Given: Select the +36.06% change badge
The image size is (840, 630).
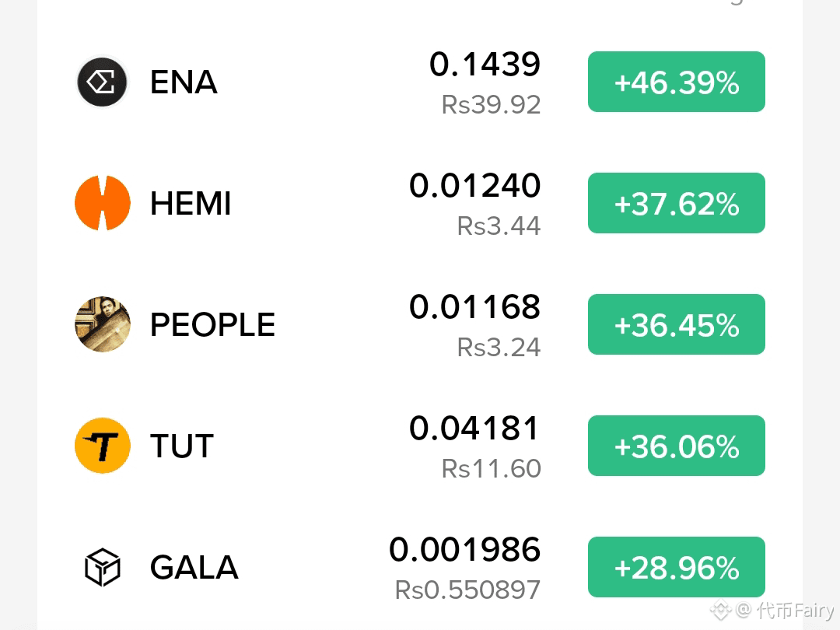Looking at the screenshot, I should point(676,445).
